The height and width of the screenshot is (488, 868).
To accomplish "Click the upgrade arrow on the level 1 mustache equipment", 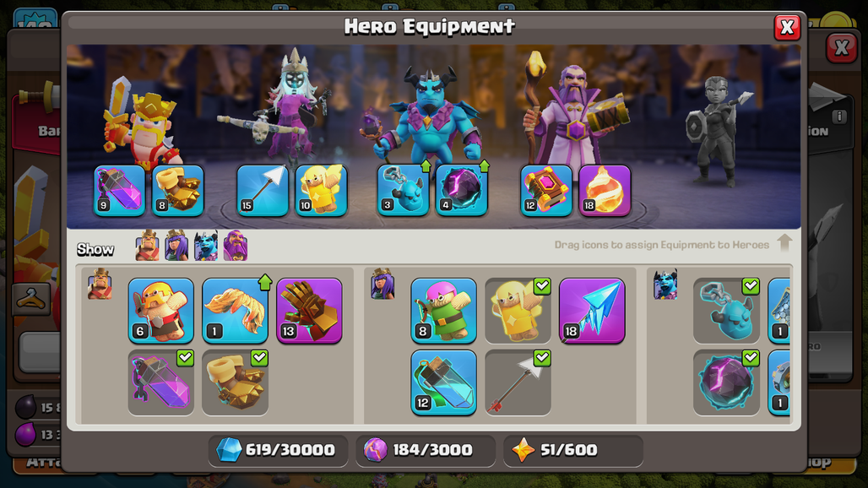I will pos(265,282).
